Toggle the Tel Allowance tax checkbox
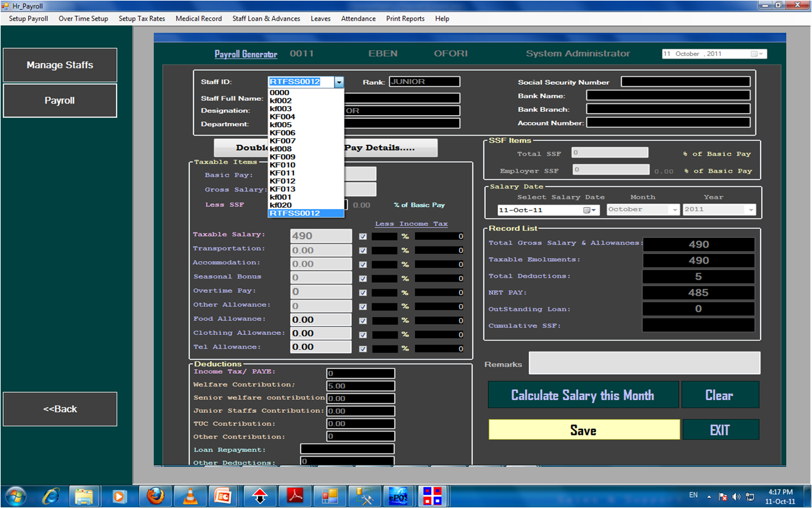The width and height of the screenshot is (812, 508). [x=363, y=349]
